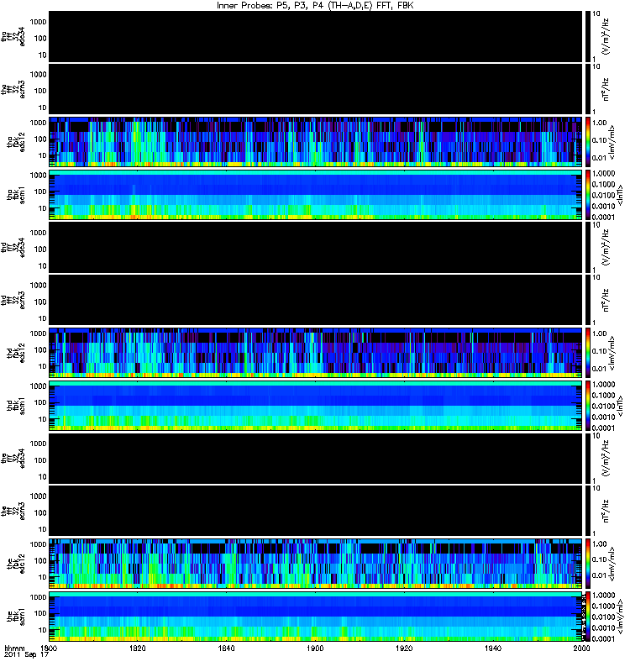Click the 1900 time axis label
Viewport: 630px width, 672px height.
(315, 648)
